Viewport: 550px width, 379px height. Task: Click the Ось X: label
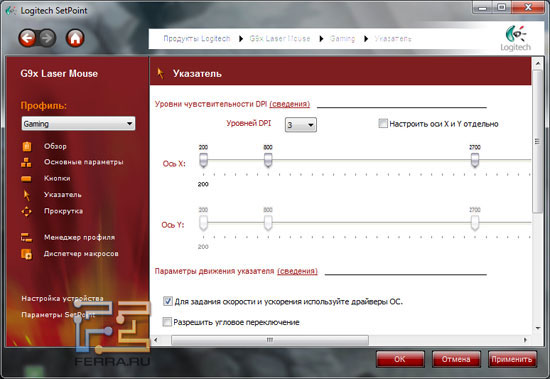click(174, 164)
